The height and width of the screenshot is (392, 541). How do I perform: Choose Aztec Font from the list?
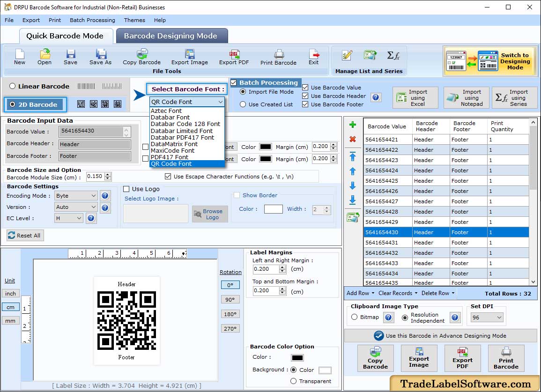tap(166, 111)
